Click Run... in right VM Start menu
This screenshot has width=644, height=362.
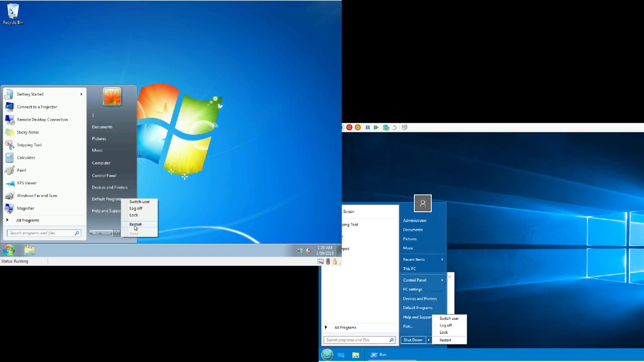click(408, 326)
